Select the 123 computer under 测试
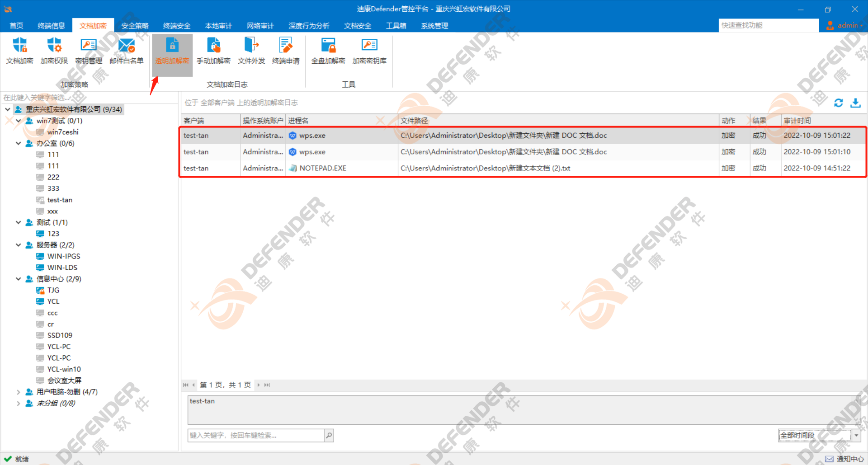The image size is (868, 465). [x=53, y=234]
